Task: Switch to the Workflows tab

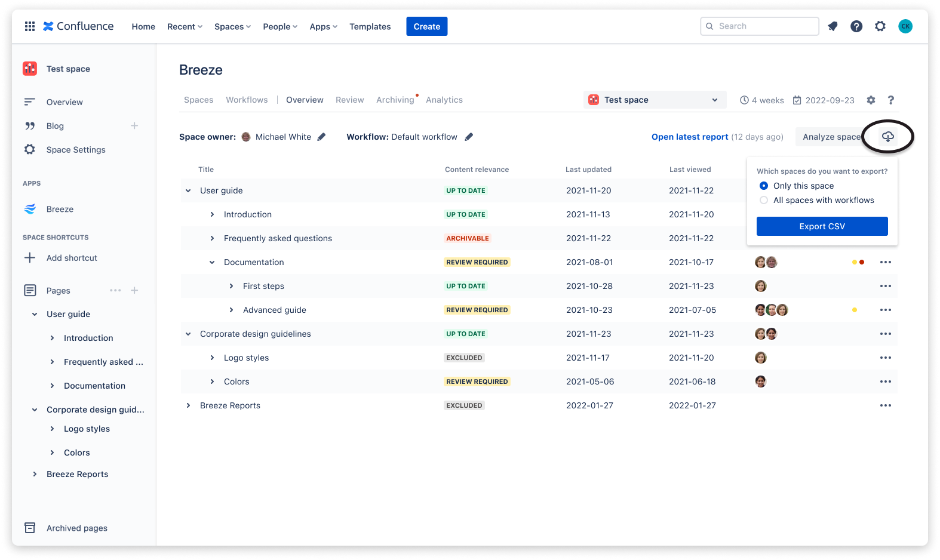Action: pyautogui.click(x=247, y=100)
